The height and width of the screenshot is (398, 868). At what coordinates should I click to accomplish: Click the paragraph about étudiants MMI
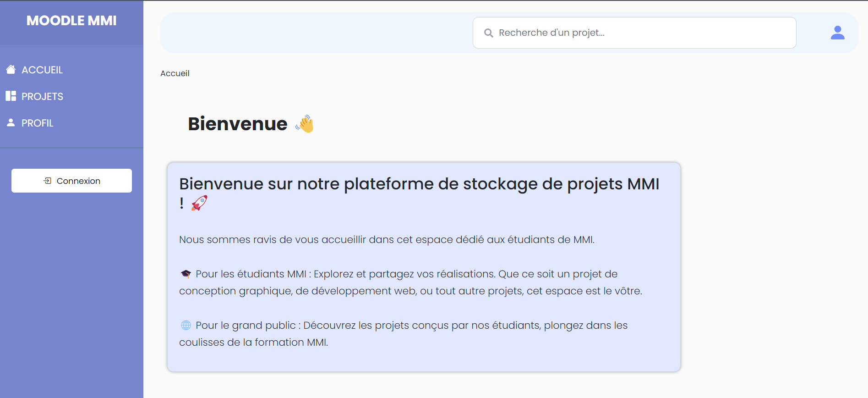[410, 282]
